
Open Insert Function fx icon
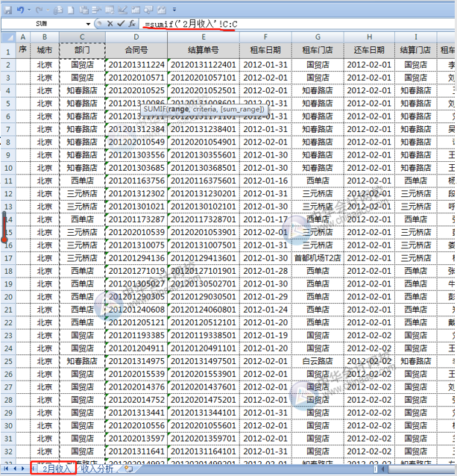[132, 24]
